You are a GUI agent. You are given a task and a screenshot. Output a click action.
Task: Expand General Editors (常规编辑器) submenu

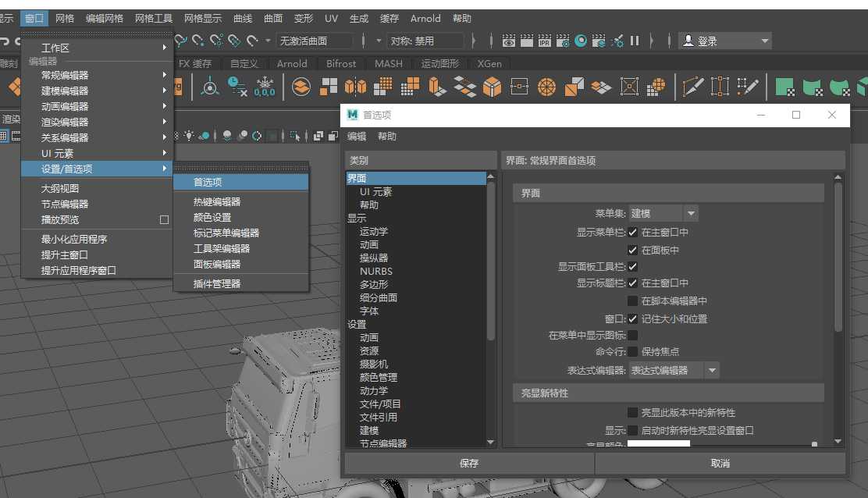tap(97, 75)
